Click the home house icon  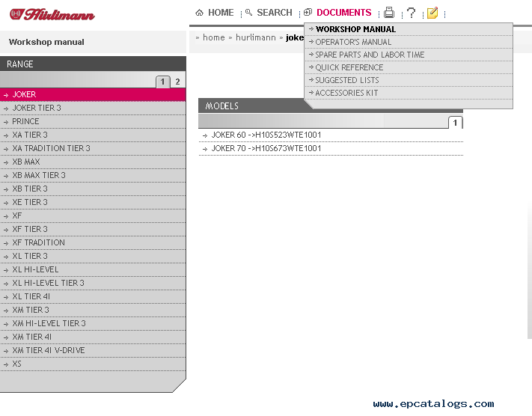click(x=199, y=13)
